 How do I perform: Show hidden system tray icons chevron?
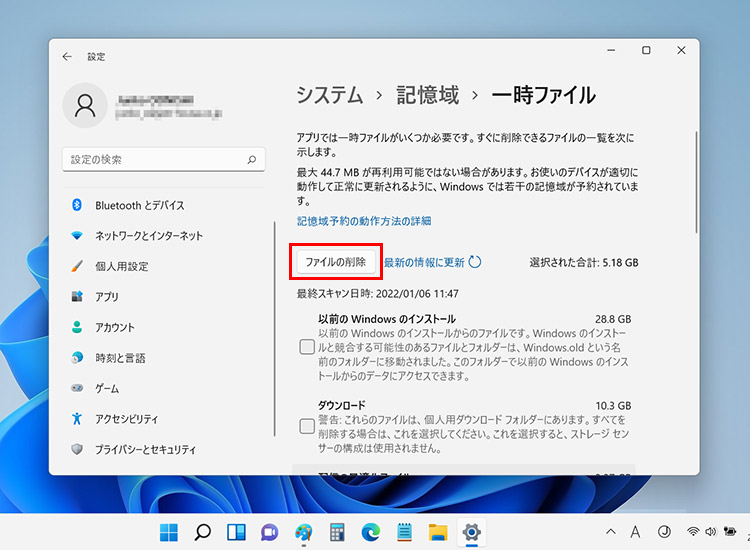tap(611, 532)
